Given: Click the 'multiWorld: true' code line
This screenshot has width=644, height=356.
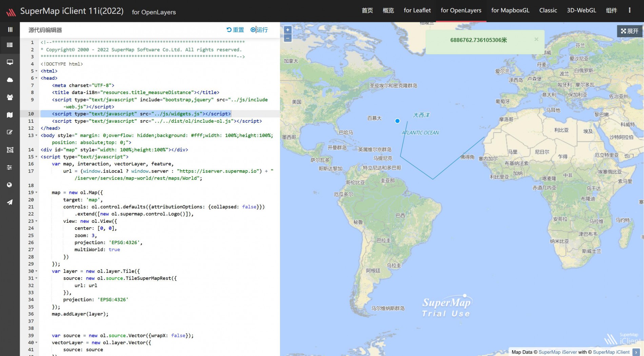Looking at the screenshot, I should point(97,250).
